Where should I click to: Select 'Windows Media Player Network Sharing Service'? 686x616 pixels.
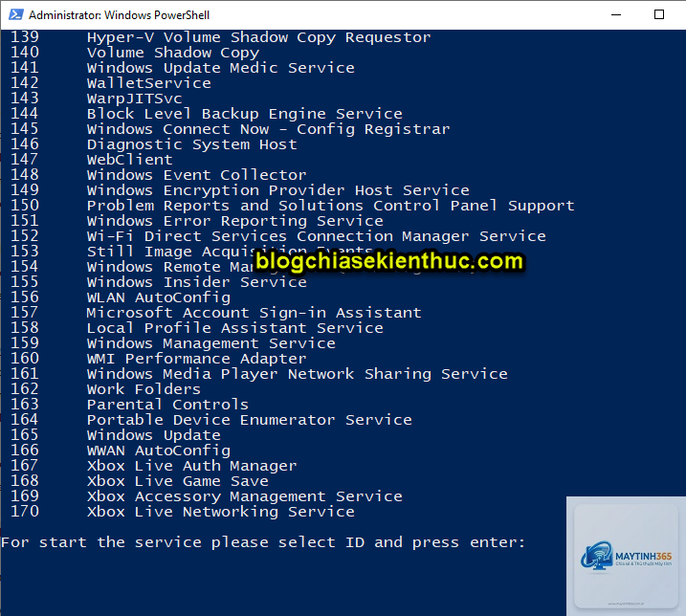click(297, 375)
